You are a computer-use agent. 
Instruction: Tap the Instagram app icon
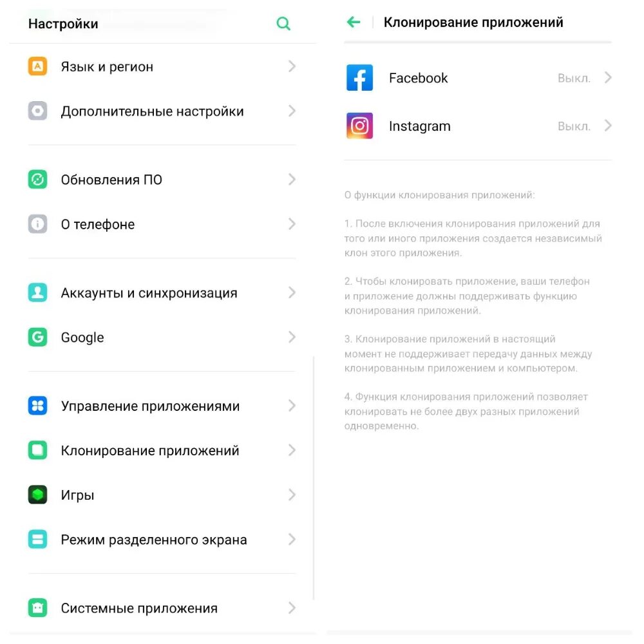pyautogui.click(x=359, y=126)
